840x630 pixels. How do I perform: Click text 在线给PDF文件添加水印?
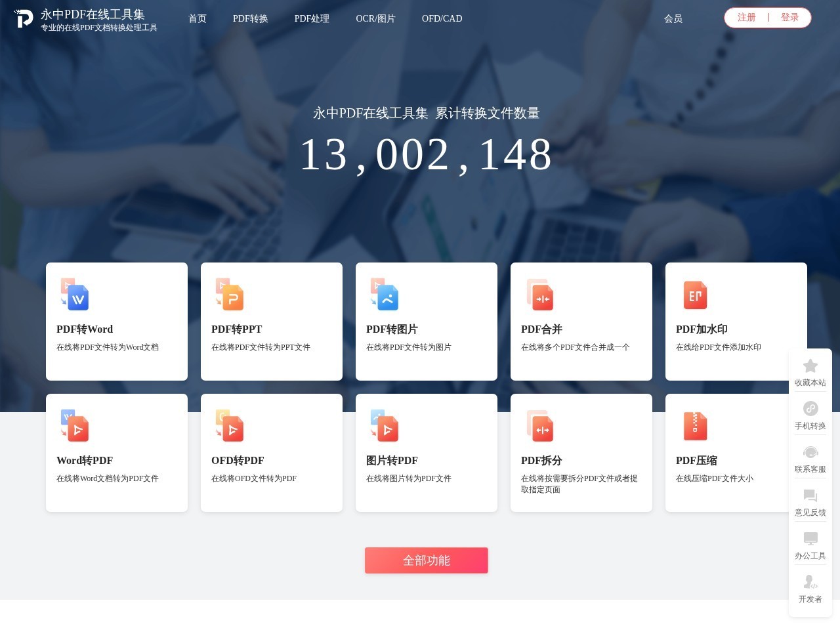click(x=719, y=347)
